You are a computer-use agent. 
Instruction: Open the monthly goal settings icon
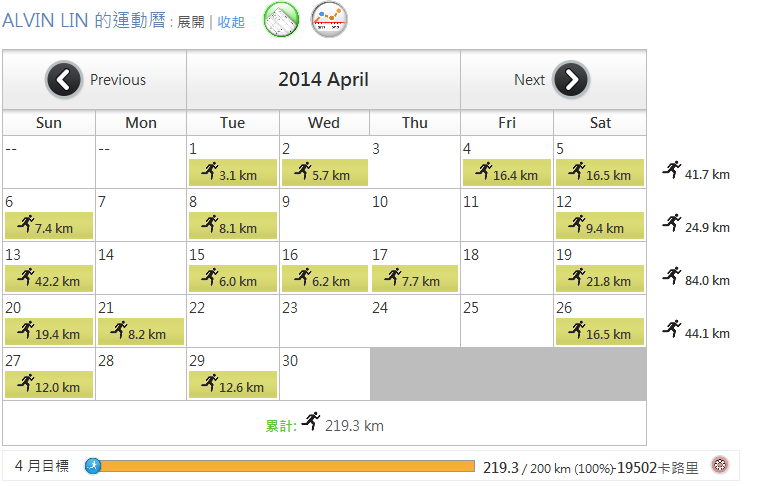tap(719, 466)
